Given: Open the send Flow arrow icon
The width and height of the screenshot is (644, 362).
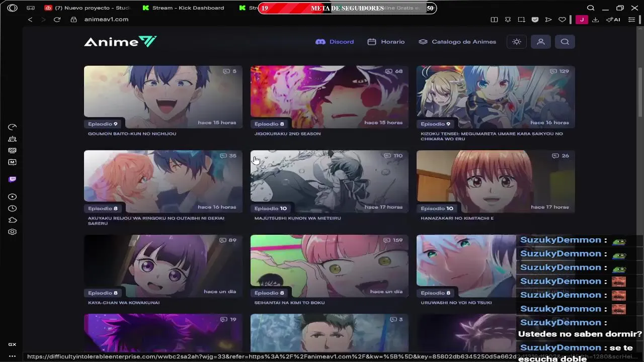Looking at the screenshot, I should [x=548, y=20].
